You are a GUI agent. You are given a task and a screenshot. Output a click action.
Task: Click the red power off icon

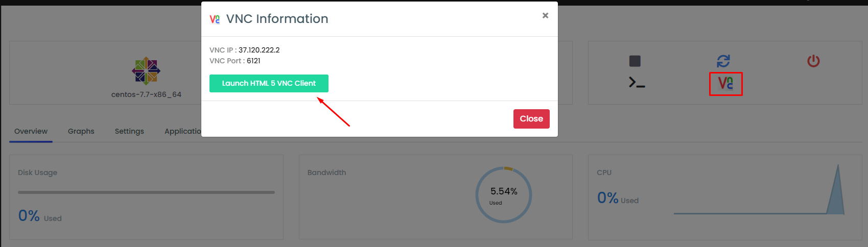[813, 61]
